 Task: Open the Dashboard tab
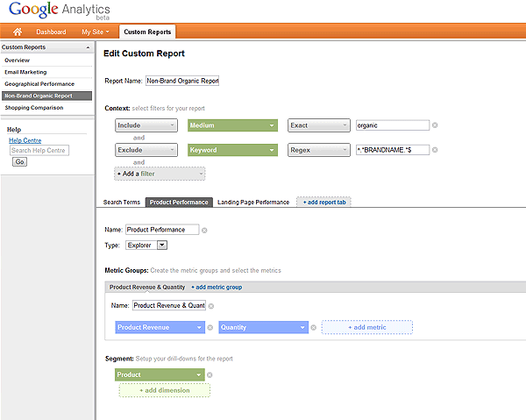click(51, 32)
